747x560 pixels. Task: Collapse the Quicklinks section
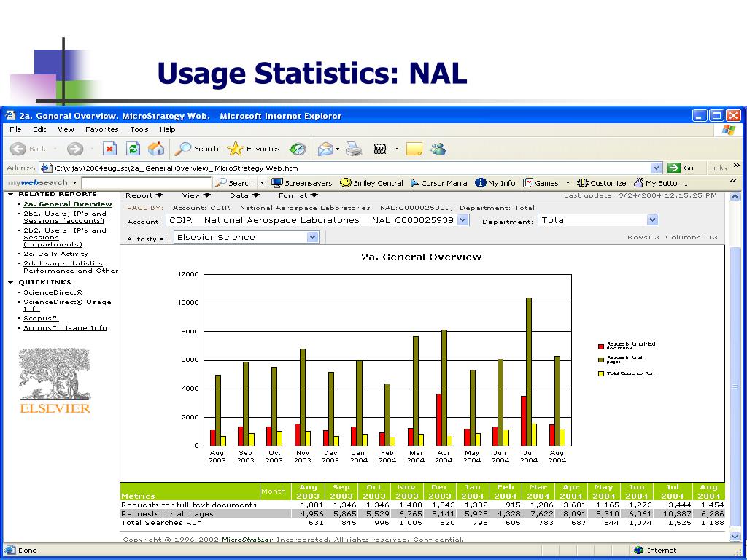click(x=11, y=282)
